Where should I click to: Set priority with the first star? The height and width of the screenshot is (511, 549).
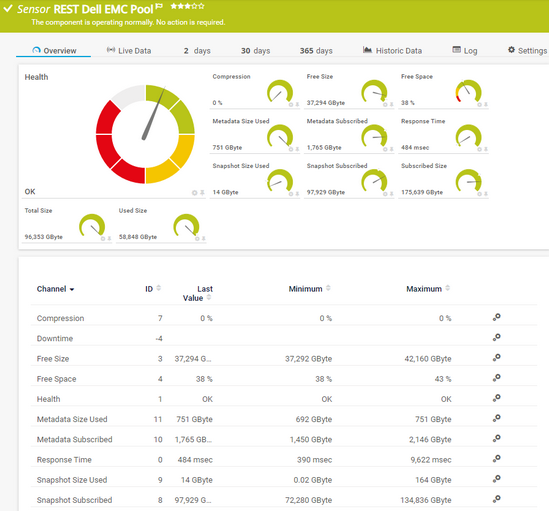coord(174,6)
